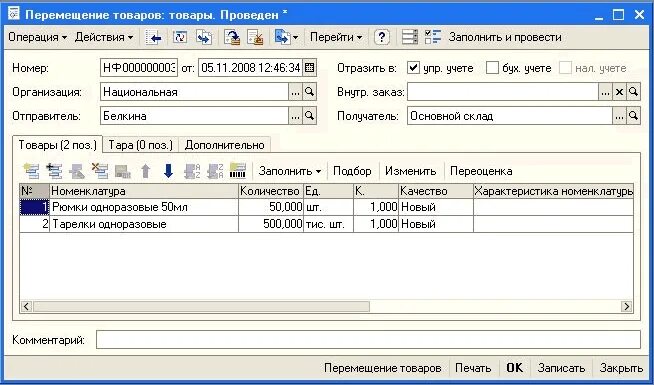Move row down with blue arrow

click(168, 171)
